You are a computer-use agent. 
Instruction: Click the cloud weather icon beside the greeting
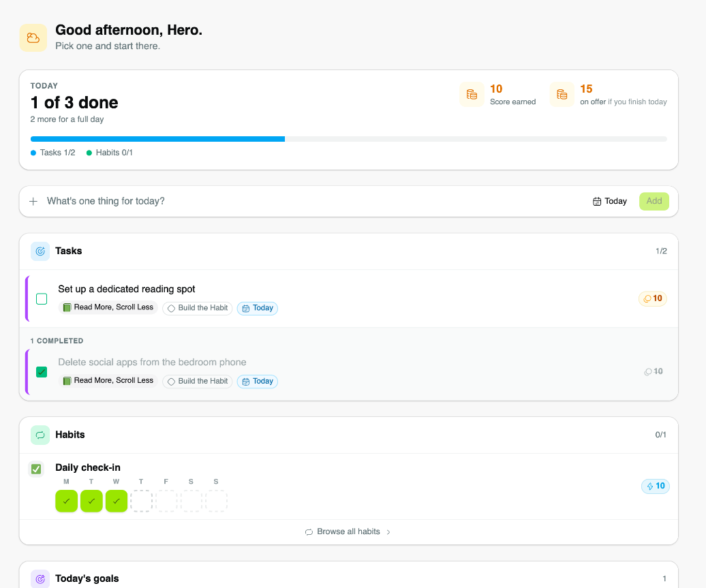coord(33,38)
